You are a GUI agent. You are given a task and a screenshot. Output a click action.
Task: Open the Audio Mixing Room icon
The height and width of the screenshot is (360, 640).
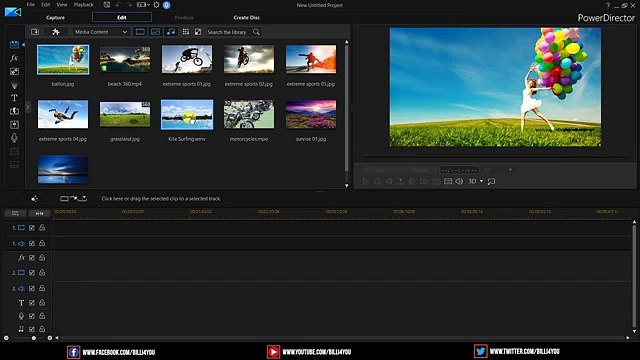pyautogui.click(x=14, y=124)
